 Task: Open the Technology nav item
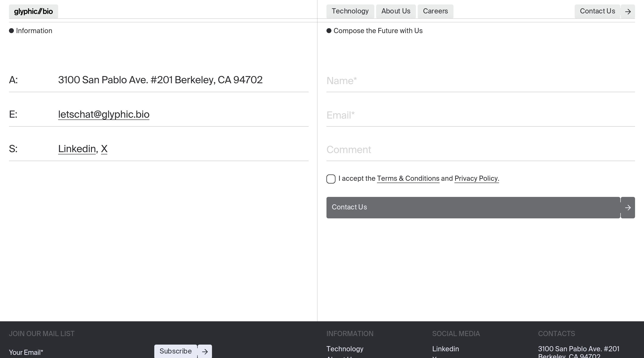pos(350,11)
